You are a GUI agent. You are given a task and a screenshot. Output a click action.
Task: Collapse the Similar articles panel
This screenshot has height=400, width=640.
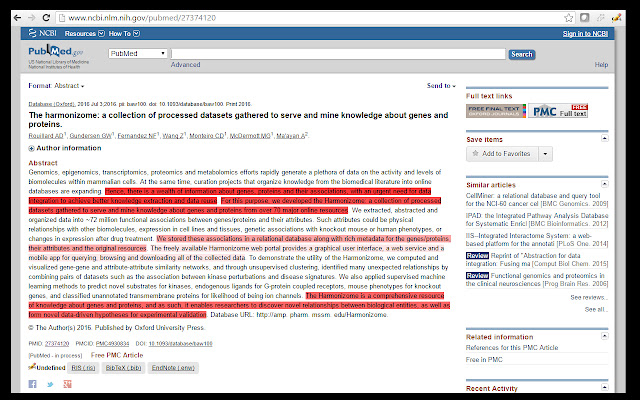pyautogui.click(x=603, y=185)
